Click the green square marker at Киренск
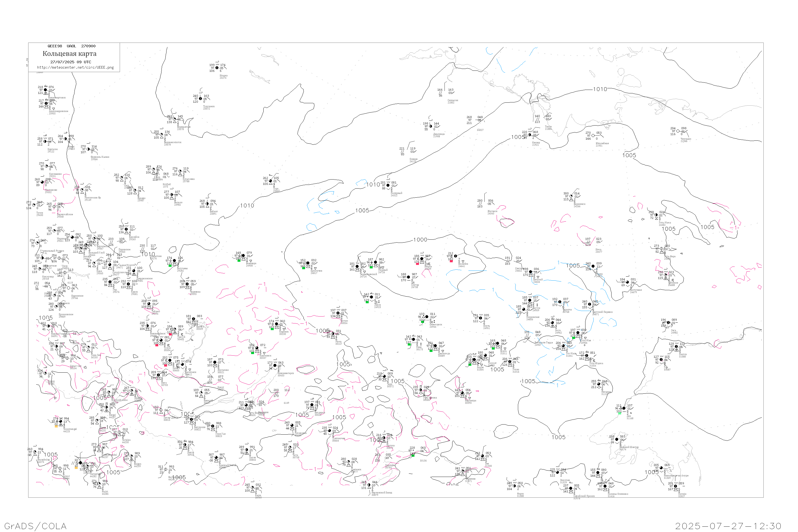 272,329
